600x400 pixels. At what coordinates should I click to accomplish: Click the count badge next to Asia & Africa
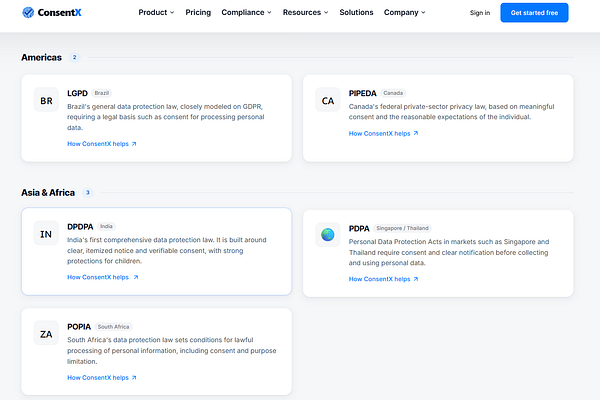tap(88, 193)
